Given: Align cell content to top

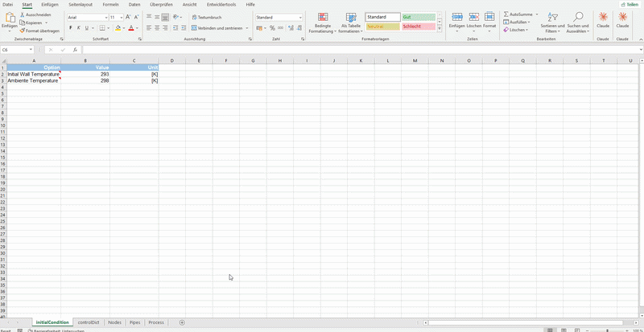Looking at the screenshot, I should pyautogui.click(x=149, y=17).
